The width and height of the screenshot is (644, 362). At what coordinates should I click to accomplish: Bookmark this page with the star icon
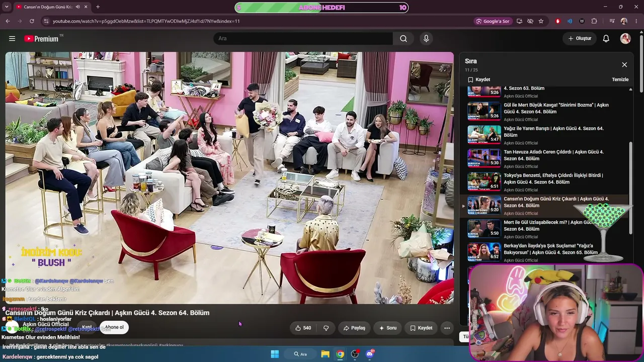click(x=541, y=21)
